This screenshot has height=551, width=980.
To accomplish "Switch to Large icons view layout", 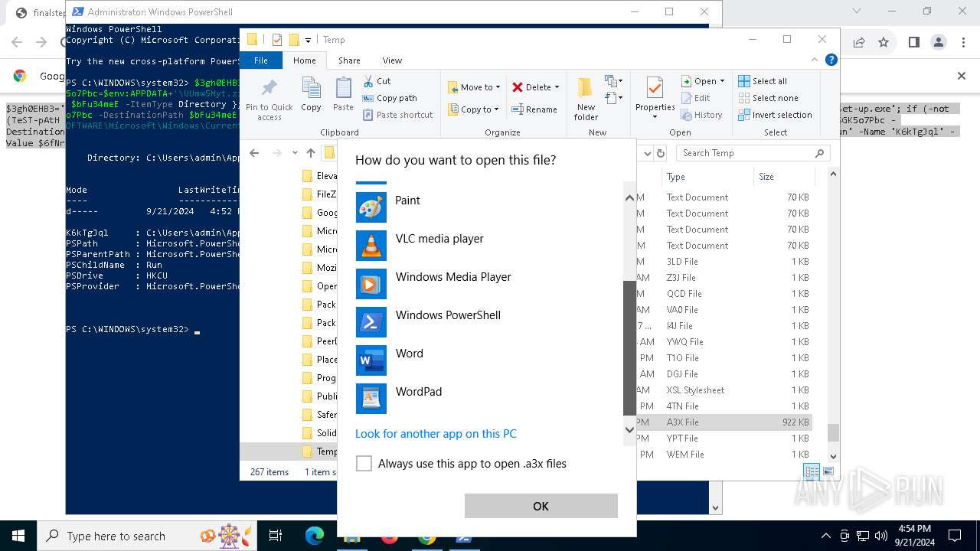I will coord(828,471).
